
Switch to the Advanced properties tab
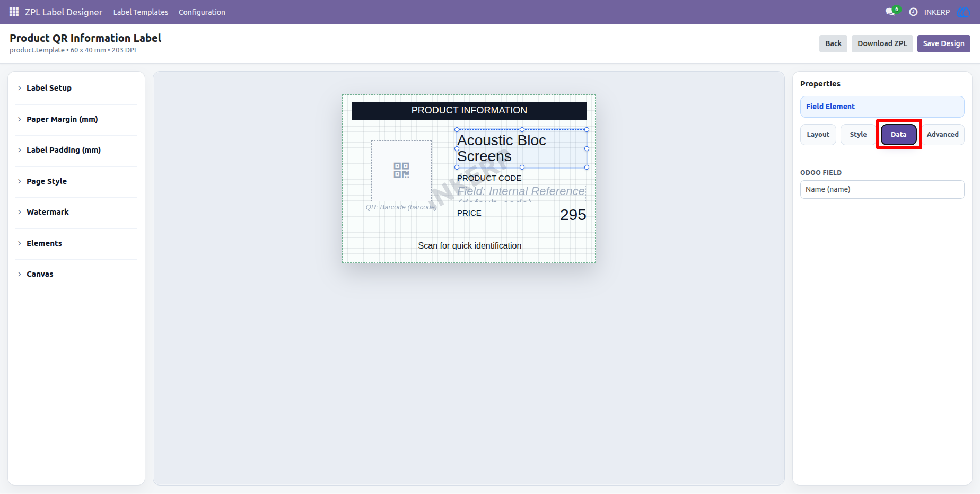942,135
